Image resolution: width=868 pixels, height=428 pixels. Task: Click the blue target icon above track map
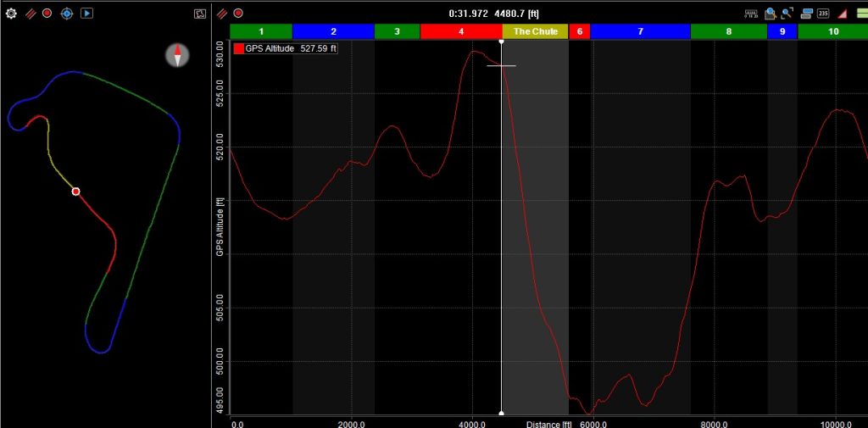coord(66,14)
